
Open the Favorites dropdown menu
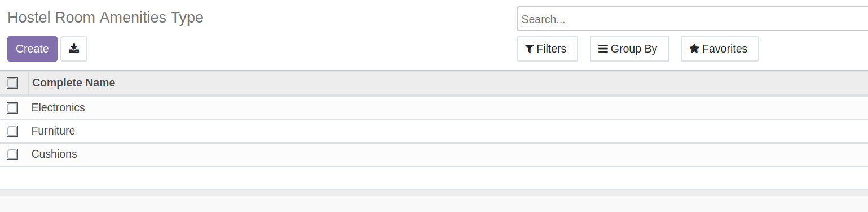point(720,49)
